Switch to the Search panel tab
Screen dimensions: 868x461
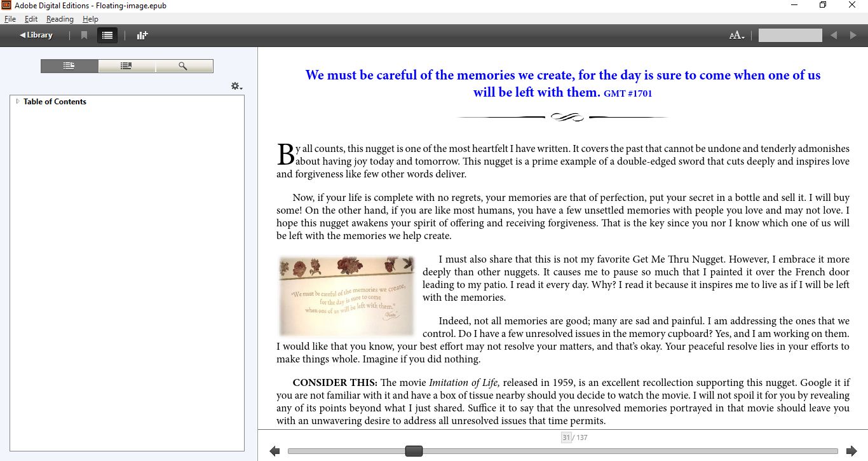(184, 66)
